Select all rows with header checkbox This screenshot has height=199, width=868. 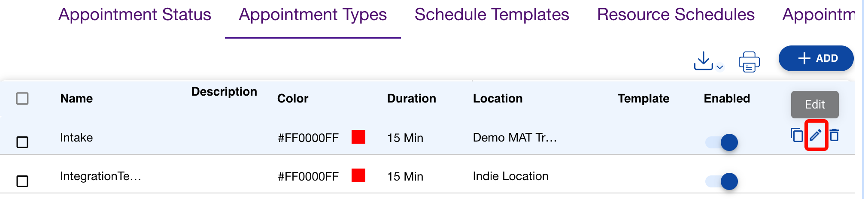tap(22, 99)
